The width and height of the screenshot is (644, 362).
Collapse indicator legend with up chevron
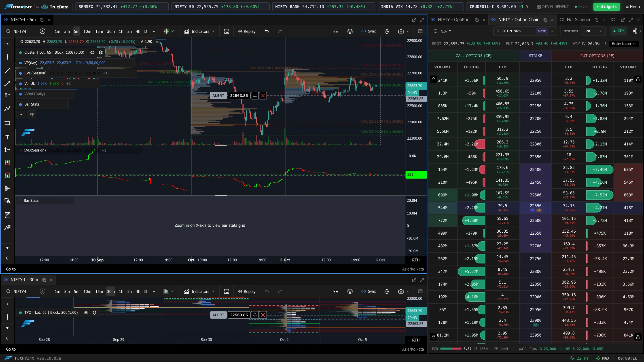coord(21,115)
